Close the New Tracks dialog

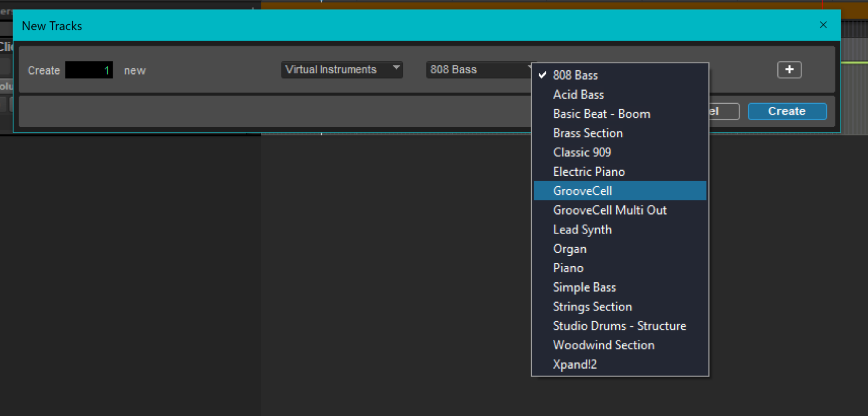click(823, 25)
